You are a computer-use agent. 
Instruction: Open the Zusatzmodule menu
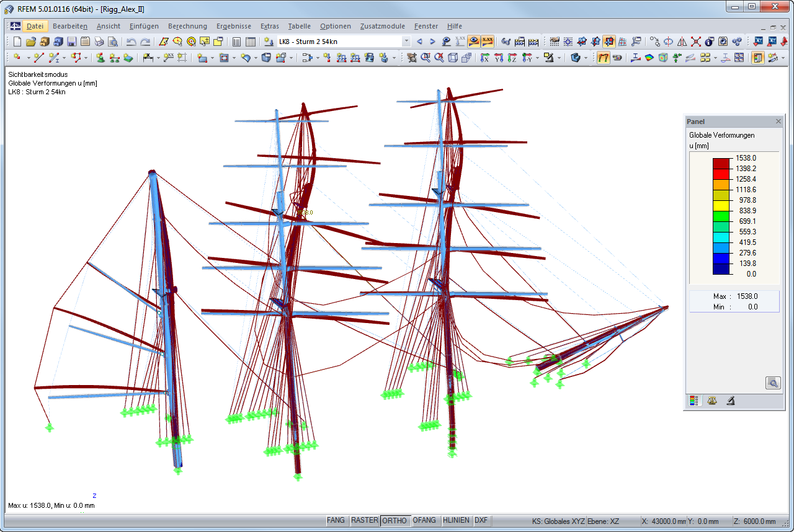click(383, 26)
